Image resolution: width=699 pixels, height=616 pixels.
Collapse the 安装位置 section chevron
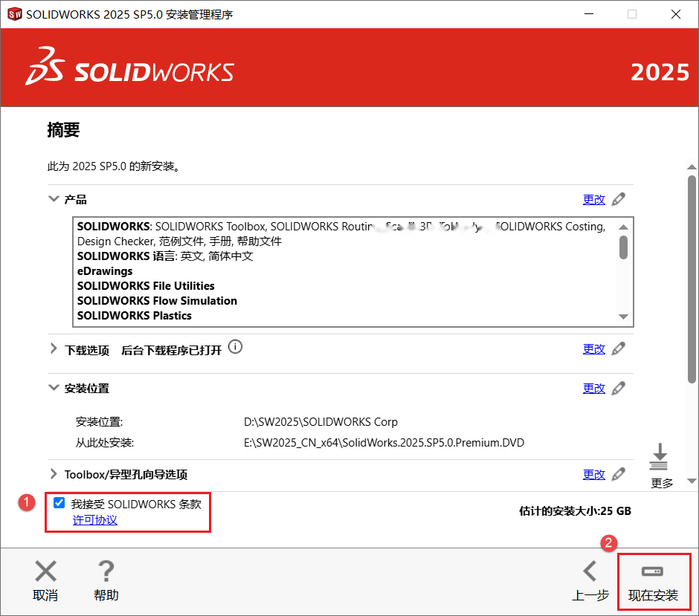pos(54,387)
